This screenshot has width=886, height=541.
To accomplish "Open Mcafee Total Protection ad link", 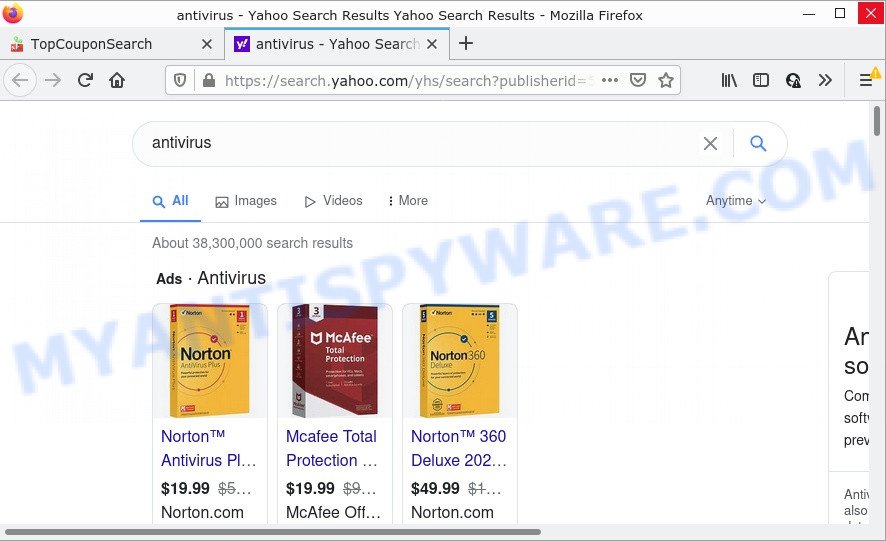I will 332,448.
